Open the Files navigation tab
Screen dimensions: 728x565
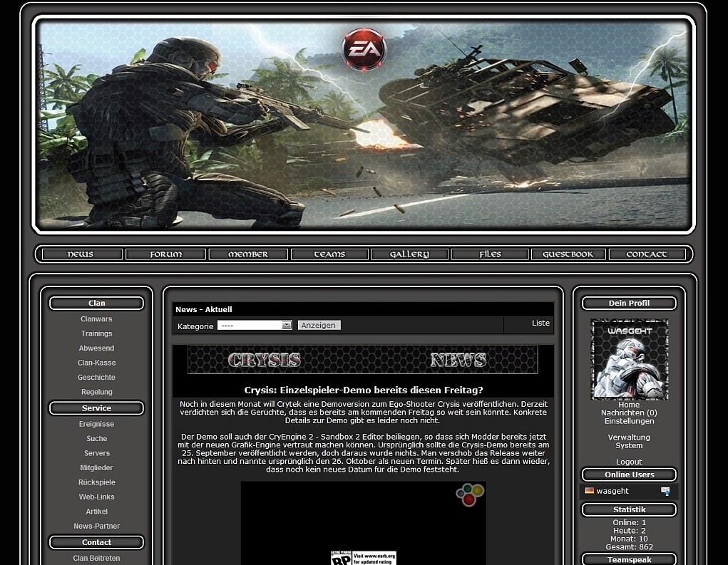tap(490, 254)
